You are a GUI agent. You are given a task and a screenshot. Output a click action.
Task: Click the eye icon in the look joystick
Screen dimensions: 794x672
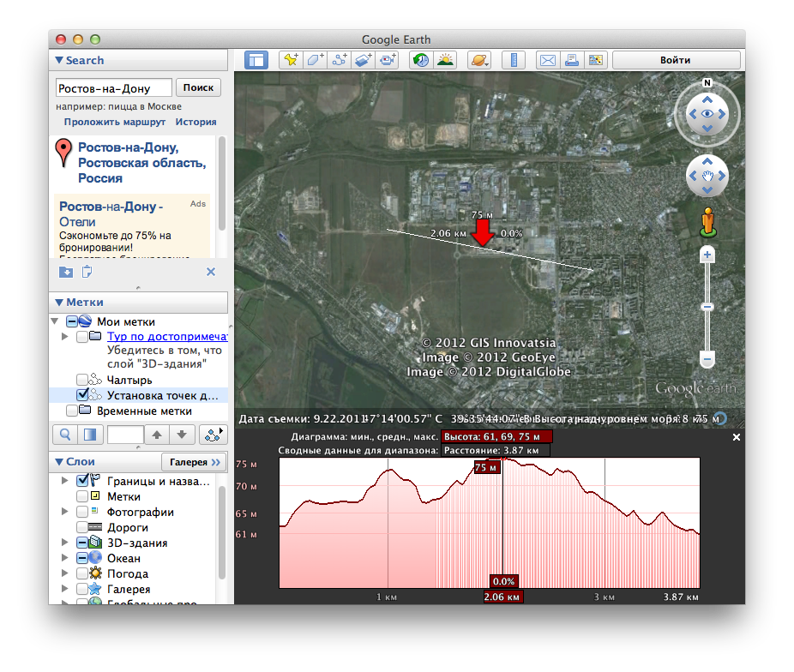click(x=707, y=114)
